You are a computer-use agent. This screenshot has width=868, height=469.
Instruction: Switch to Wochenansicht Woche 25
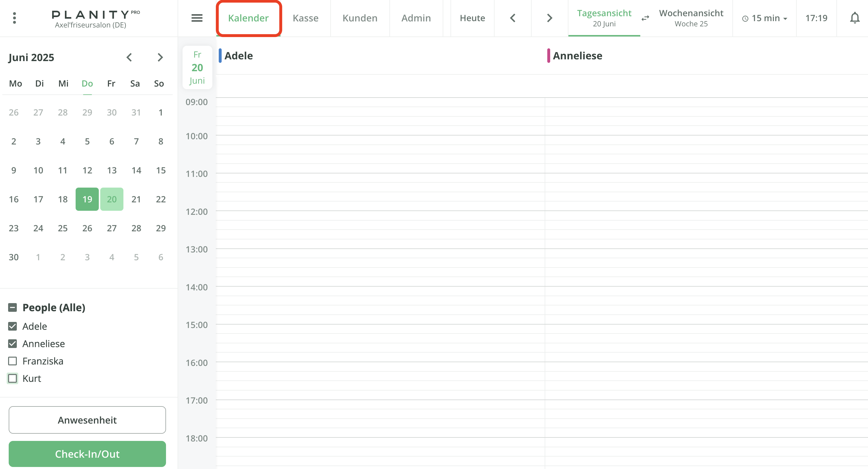[691, 18]
